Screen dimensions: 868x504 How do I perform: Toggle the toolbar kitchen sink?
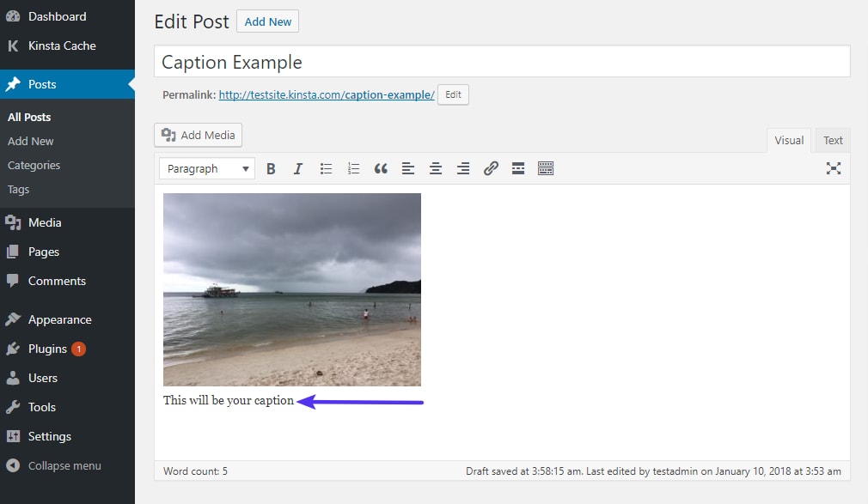click(x=546, y=169)
